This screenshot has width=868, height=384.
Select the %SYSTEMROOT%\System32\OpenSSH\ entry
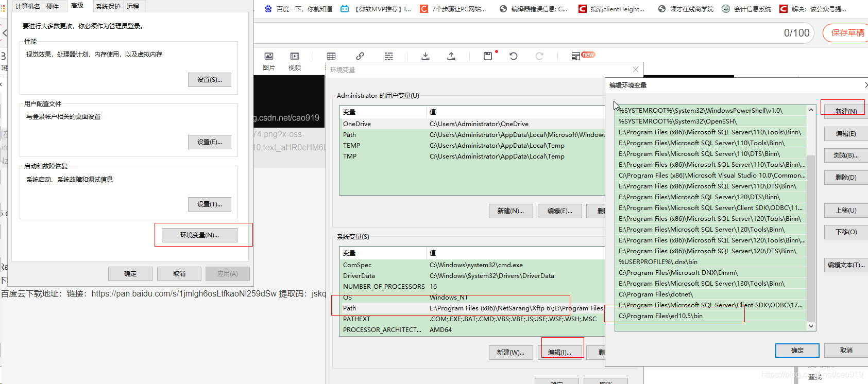click(711, 121)
